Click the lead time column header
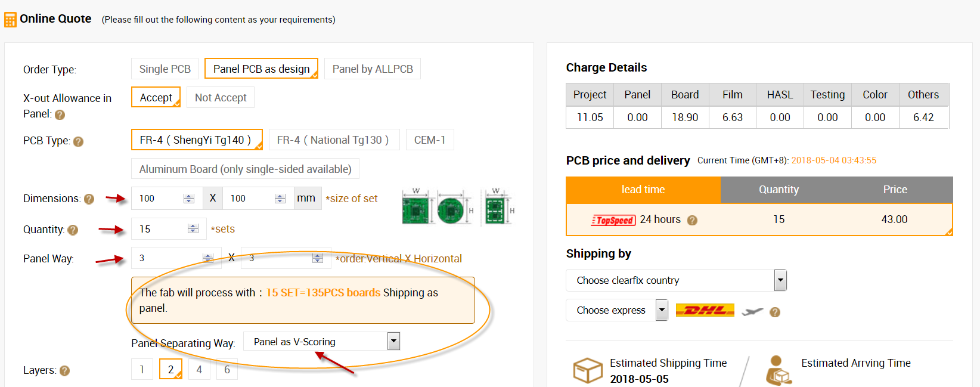The image size is (980, 387). point(643,190)
